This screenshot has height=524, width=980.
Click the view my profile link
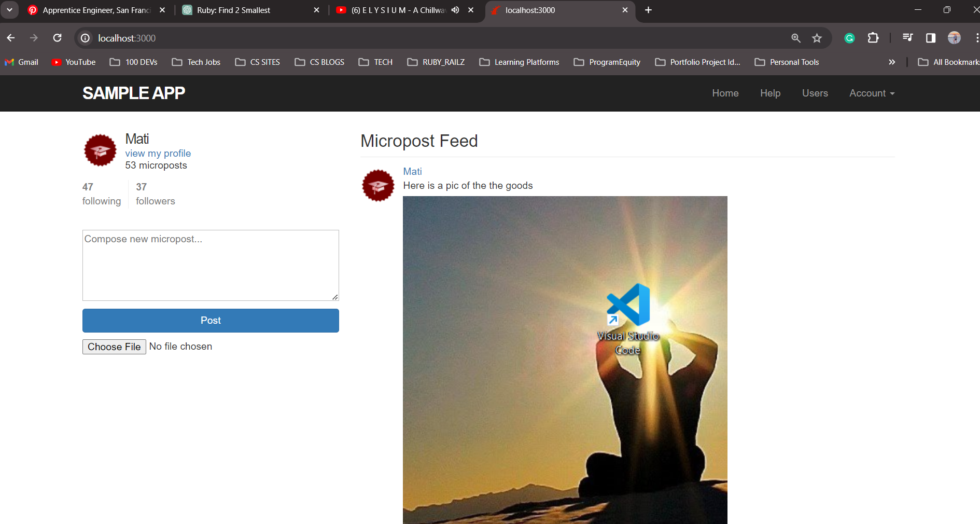click(158, 153)
